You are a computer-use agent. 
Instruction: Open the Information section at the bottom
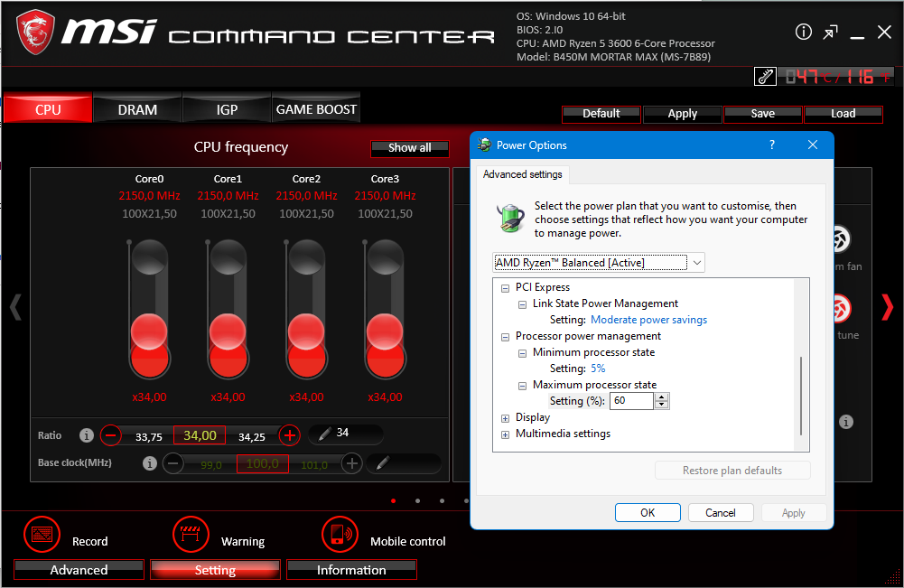[x=351, y=570]
